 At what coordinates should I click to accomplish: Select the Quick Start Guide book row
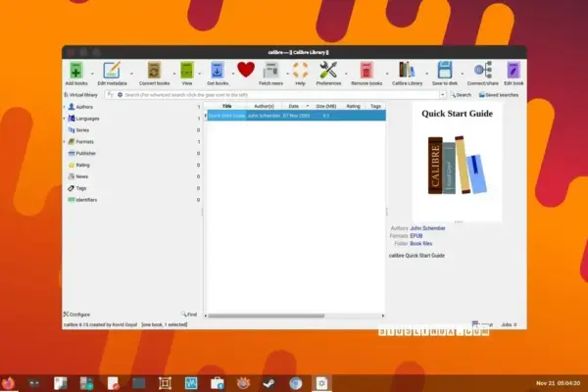[296, 116]
